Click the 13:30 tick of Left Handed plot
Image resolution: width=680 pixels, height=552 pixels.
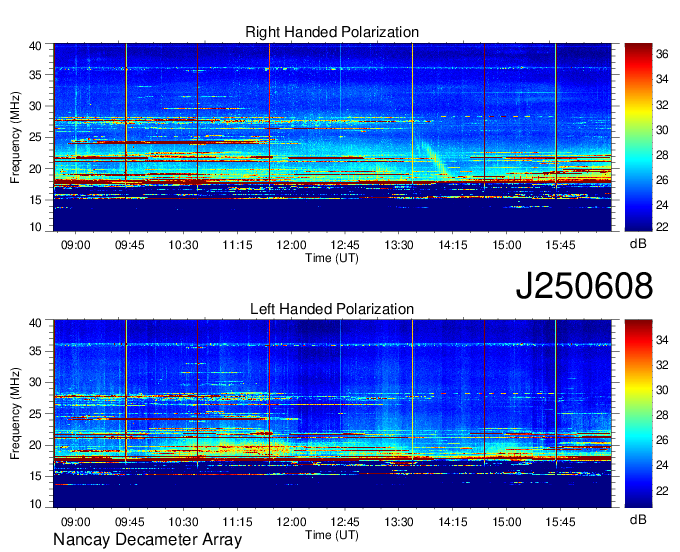click(x=399, y=522)
